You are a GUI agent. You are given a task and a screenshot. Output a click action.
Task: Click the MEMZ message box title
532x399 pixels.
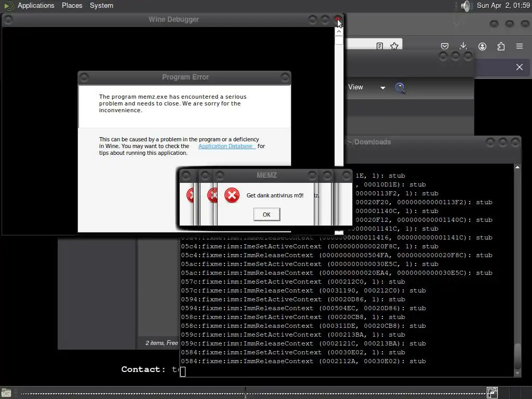click(267, 175)
